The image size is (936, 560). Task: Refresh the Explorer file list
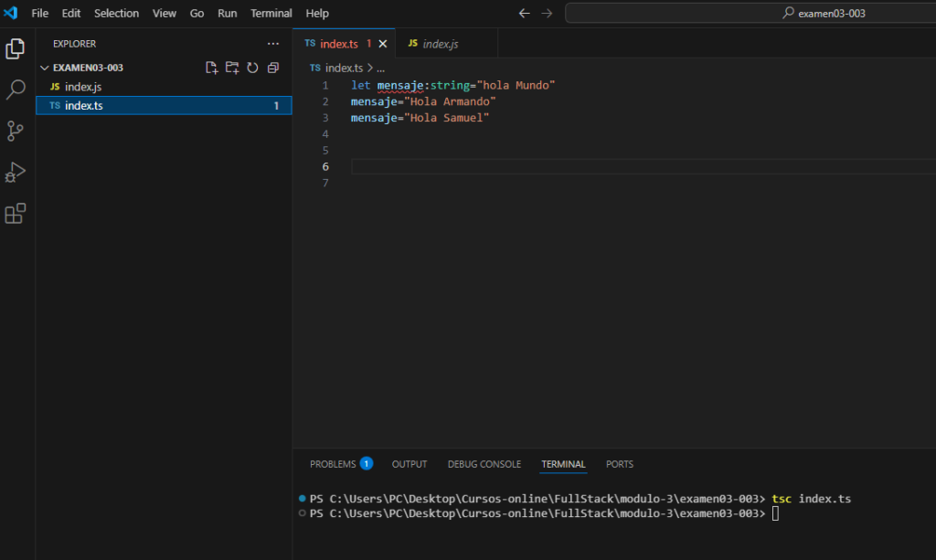click(x=252, y=68)
